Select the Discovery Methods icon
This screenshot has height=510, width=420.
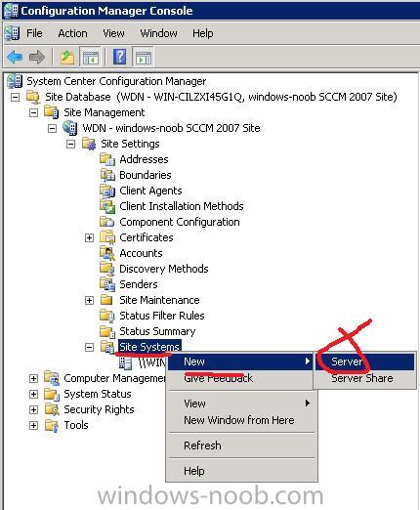[107, 269]
